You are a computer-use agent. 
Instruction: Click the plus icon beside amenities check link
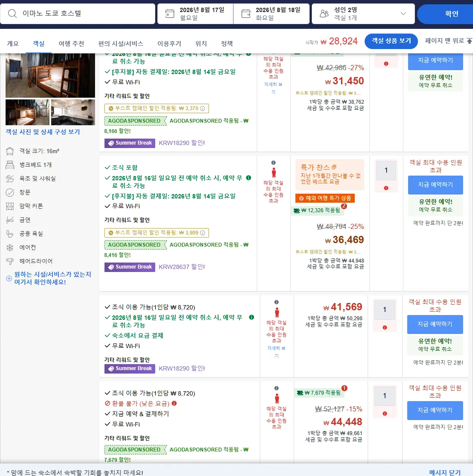click(9, 278)
